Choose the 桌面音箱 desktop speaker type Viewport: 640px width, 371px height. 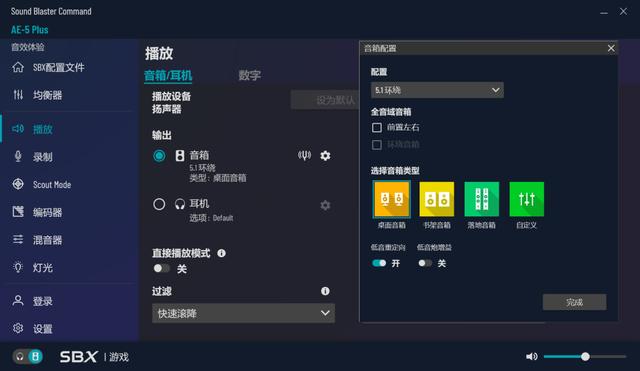click(x=391, y=199)
